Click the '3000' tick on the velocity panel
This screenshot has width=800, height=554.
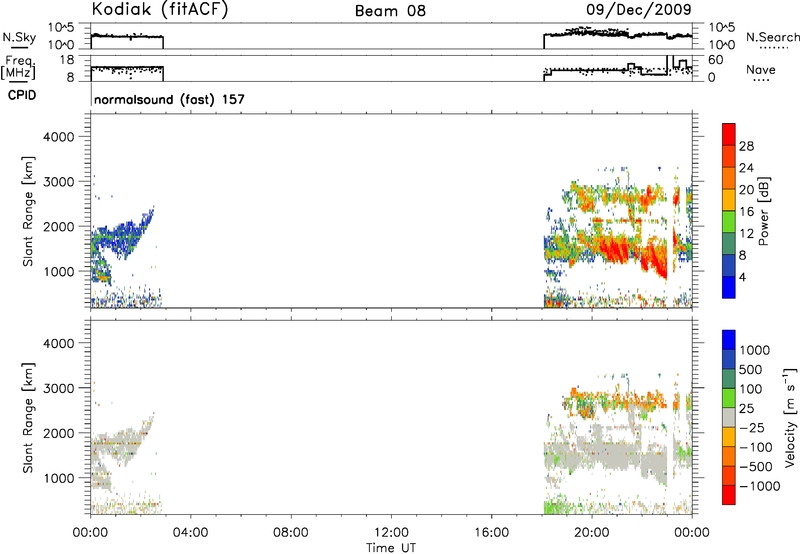point(59,388)
